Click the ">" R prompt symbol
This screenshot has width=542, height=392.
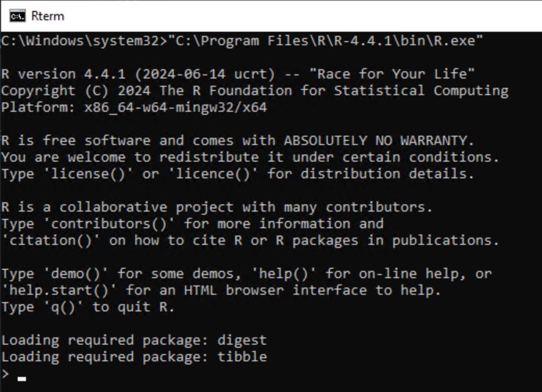tap(5, 373)
